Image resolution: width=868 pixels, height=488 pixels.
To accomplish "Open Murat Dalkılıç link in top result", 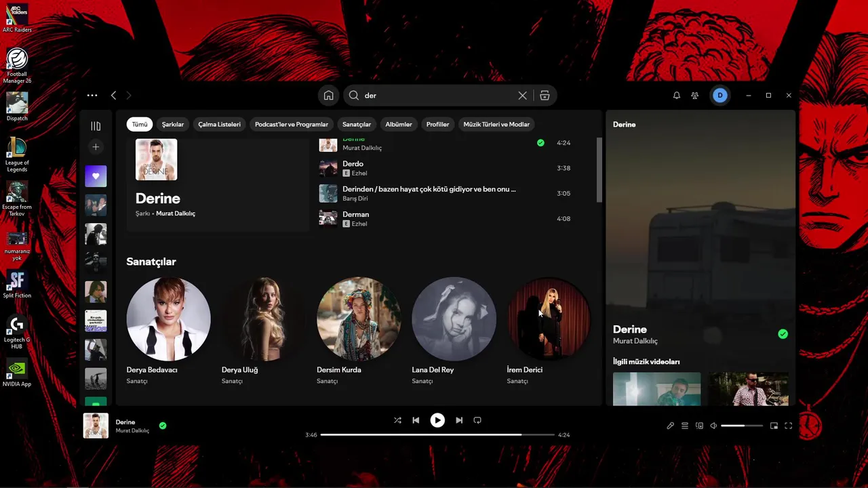I will pos(176,213).
